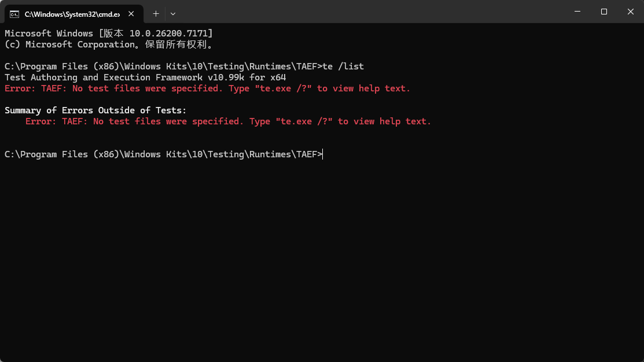Minimize the terminal window
The height and width of the screenshot is (362, 644).
(577, 12)
